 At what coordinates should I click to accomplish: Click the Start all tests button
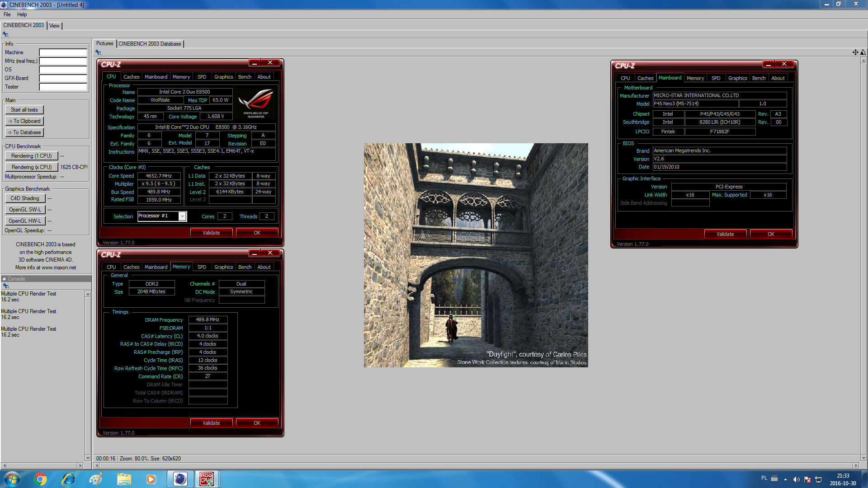[x=24, y=110]
